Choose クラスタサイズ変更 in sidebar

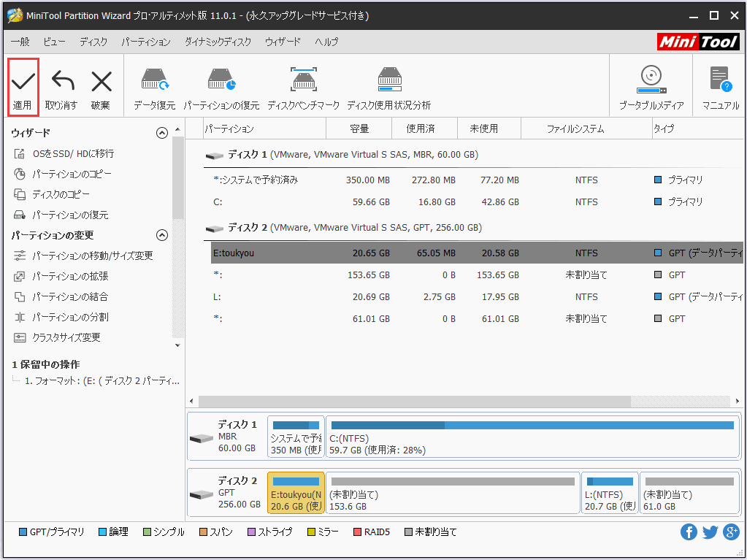(57, 338)
